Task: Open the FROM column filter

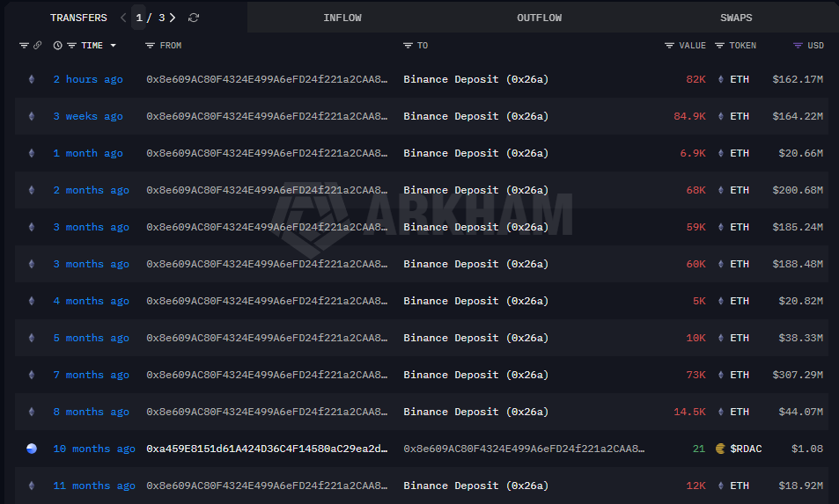Action: [150, 46]
